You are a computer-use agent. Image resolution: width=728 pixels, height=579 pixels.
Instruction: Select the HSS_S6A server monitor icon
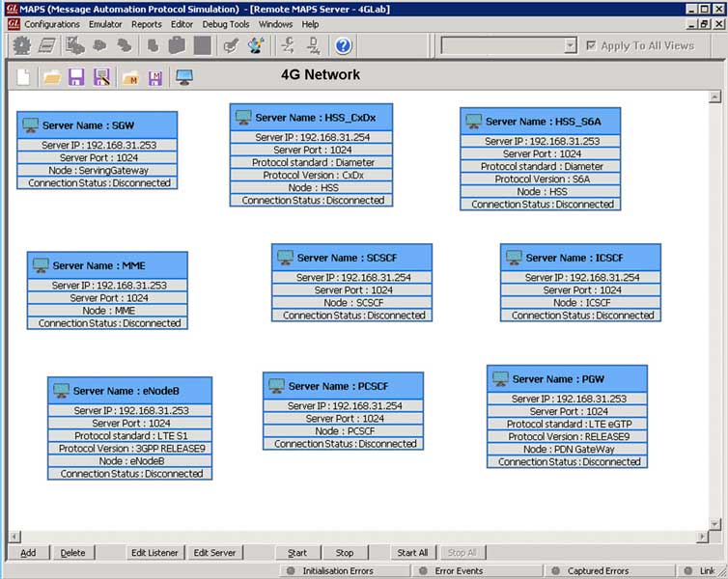[473, 122]
